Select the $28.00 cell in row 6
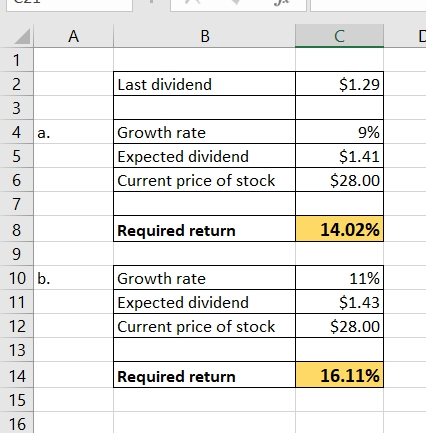This screenshot has width=426, height=433. click(x=339, y=180)
